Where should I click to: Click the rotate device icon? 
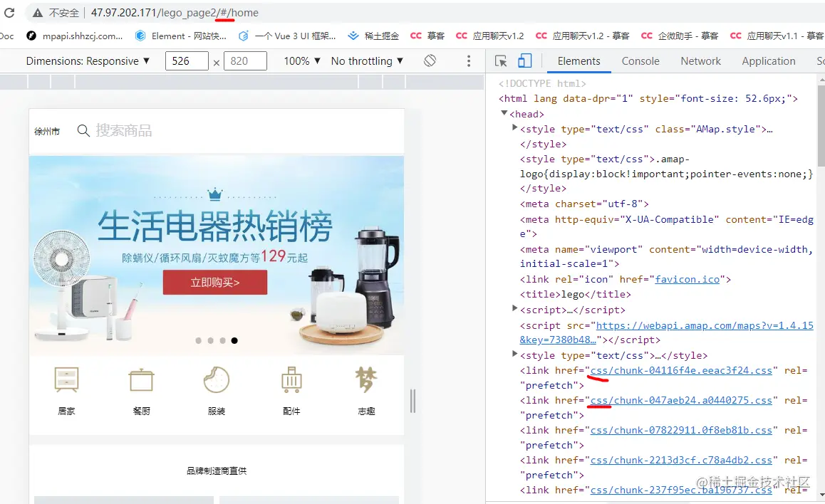click(430, 61)
